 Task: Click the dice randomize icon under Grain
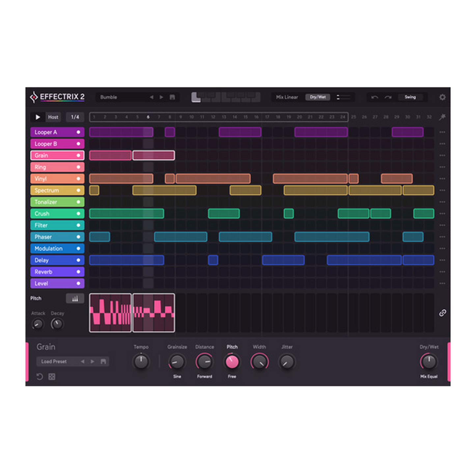point(52,377)
